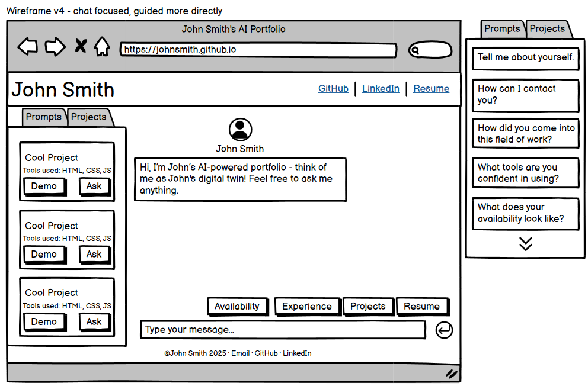Click the browser forward arrow icon
588x386 pixels.
(55, 47)
